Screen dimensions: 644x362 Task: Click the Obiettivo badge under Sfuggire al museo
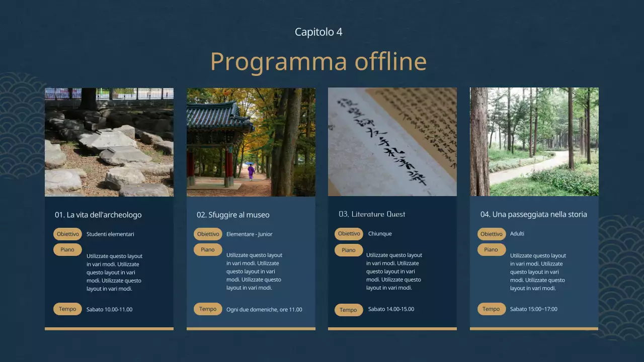208,234
